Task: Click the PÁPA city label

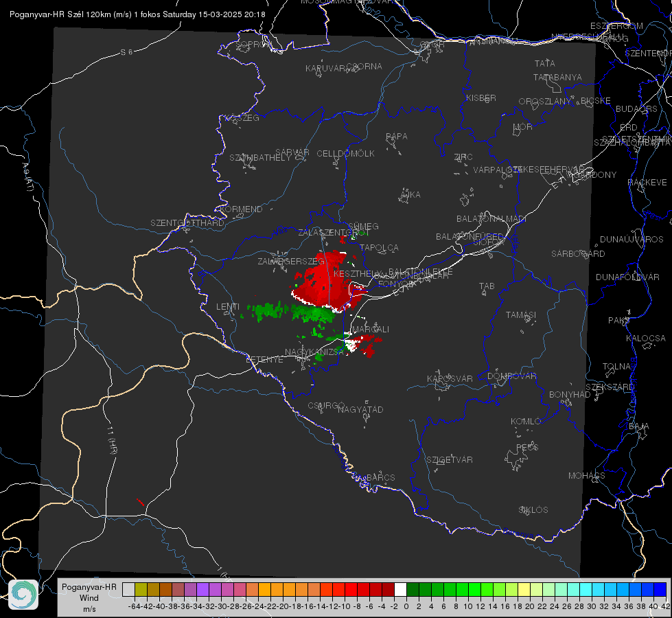Action: pyautogui.click(x=397, y=137)
